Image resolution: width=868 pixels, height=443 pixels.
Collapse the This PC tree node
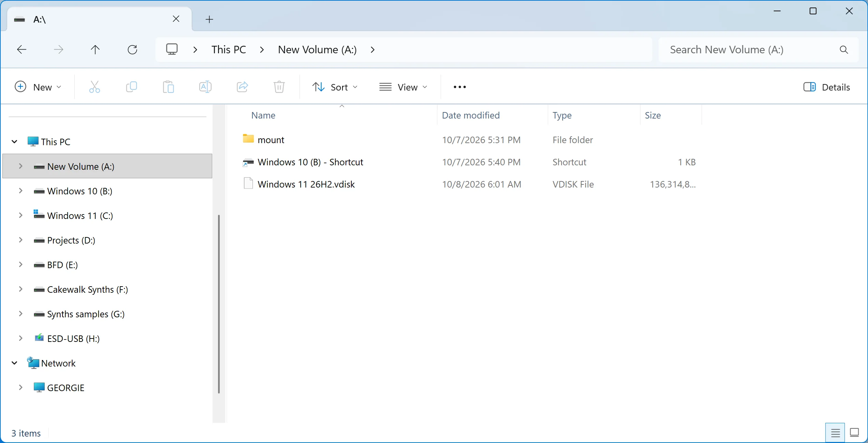coord(14,141)
